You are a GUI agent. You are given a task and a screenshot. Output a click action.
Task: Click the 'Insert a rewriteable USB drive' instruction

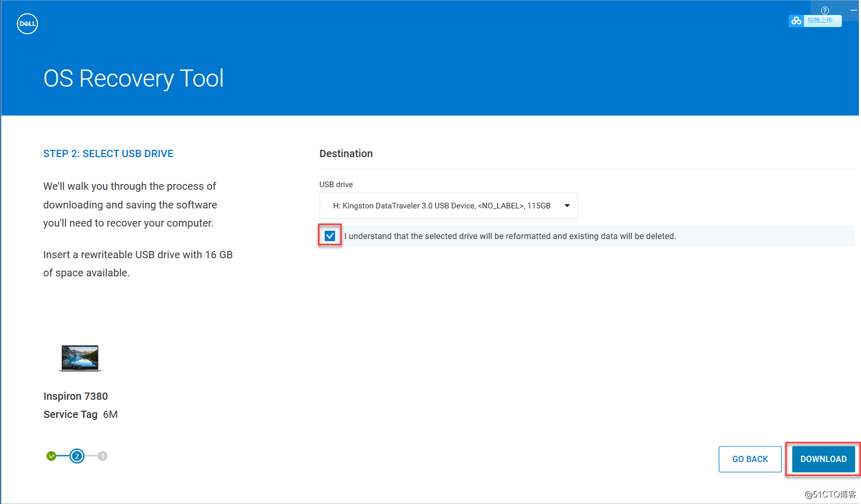coord(138,264)
